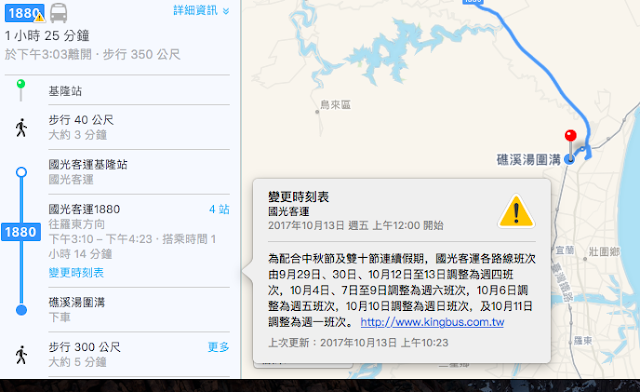Click the 礁溪湯圍溝 map label
640x392 pixels.
(529, 160)
